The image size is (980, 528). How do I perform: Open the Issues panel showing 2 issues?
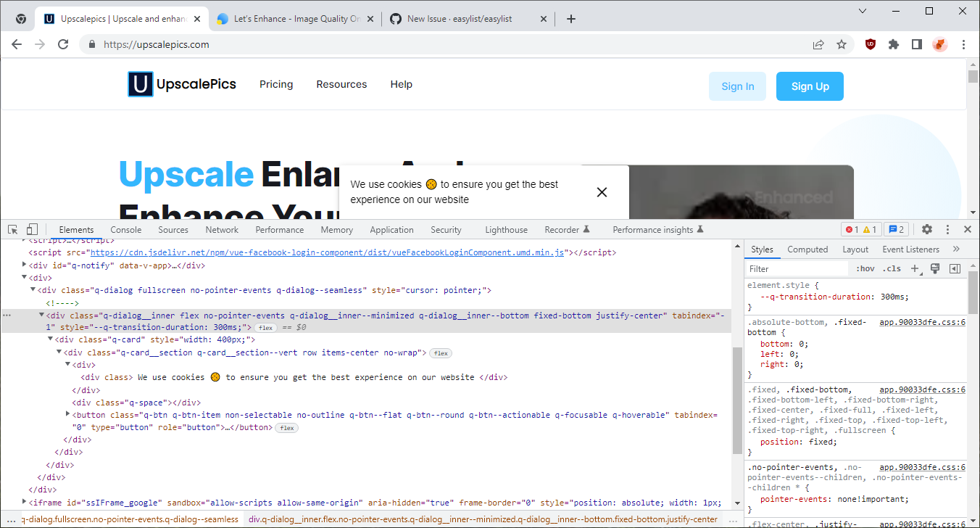coord(896,229)
